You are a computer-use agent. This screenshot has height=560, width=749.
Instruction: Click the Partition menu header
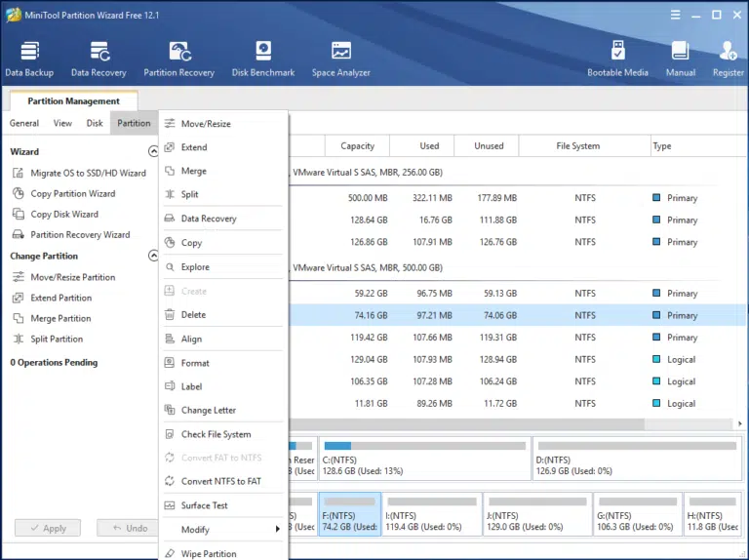point(134,123)
